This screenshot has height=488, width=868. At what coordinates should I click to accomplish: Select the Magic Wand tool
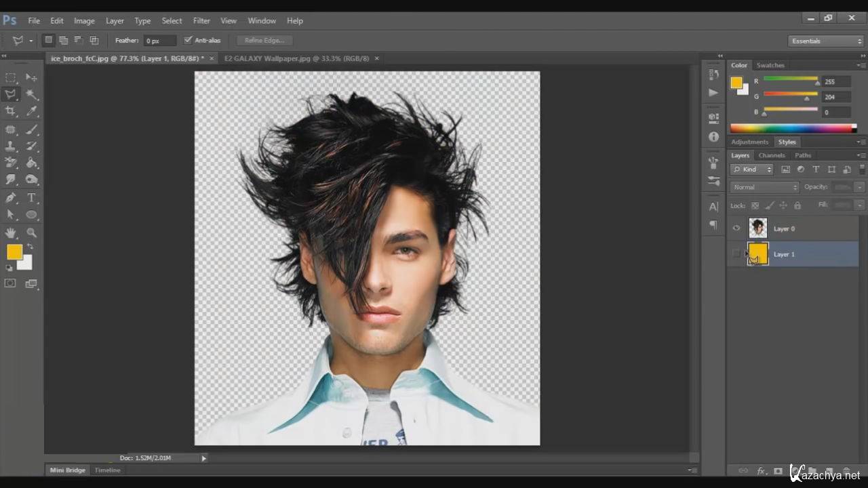click(32, 95)
